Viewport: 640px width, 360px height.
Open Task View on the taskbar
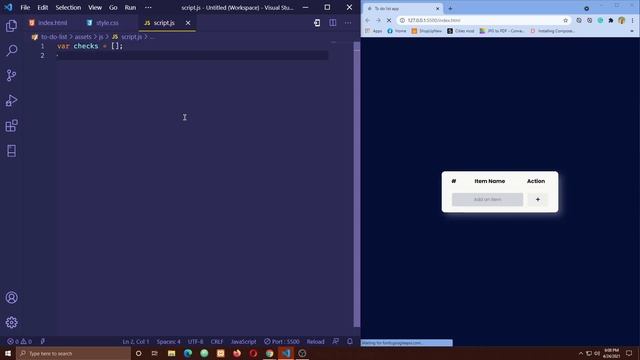pyautogui.click(x=155, y=353)
